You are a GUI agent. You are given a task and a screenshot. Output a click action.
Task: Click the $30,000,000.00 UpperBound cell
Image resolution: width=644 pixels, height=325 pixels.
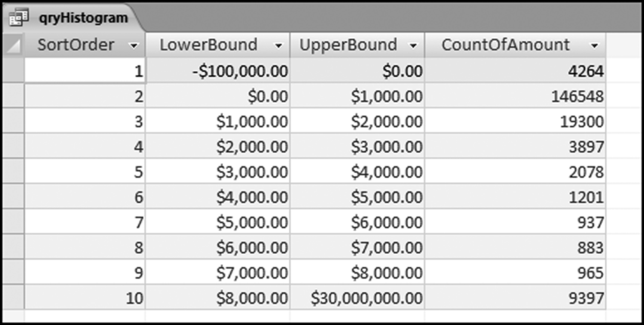pos(367,298)
